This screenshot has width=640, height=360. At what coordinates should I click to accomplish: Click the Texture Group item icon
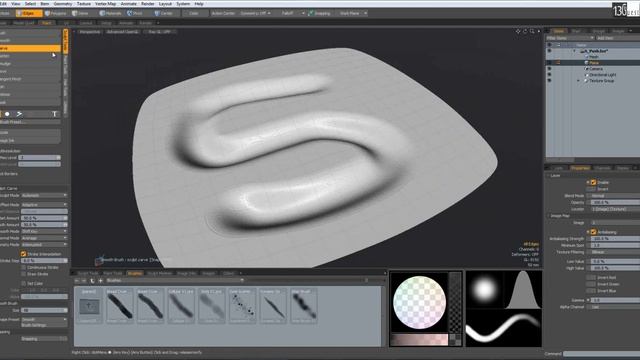tap(587, 81)
